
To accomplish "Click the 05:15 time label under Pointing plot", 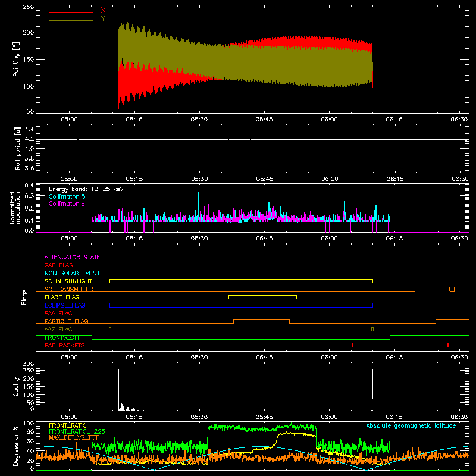I will (x=134, y=120).
